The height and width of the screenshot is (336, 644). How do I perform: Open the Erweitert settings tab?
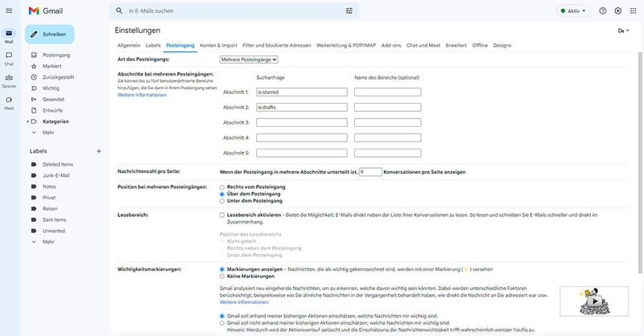(x=456, y=46)
